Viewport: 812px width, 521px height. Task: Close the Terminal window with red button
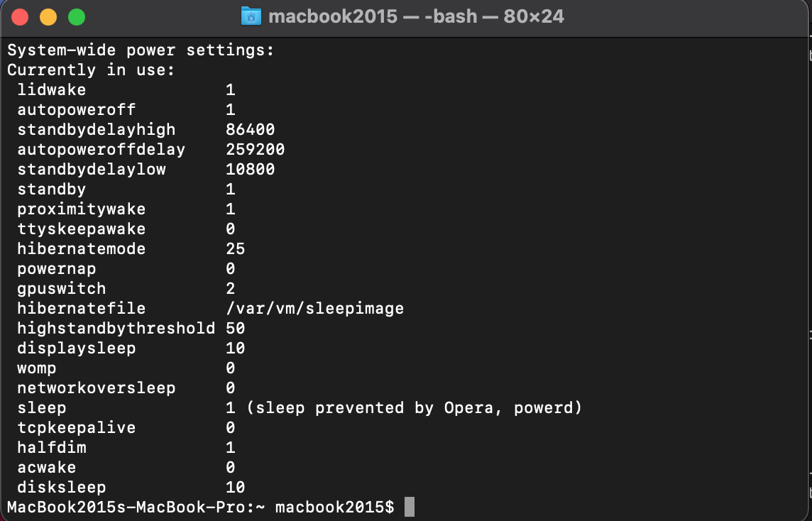(x=21, y=17)
